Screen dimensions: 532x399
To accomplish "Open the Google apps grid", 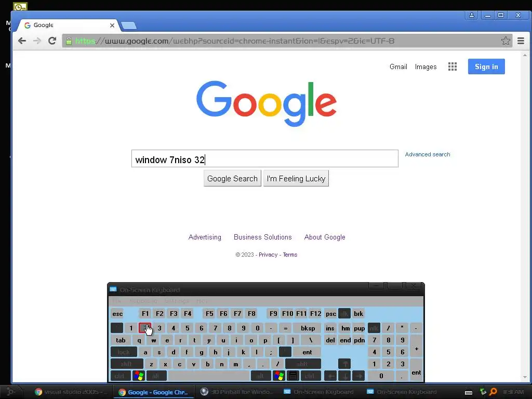I will point(453,66).
